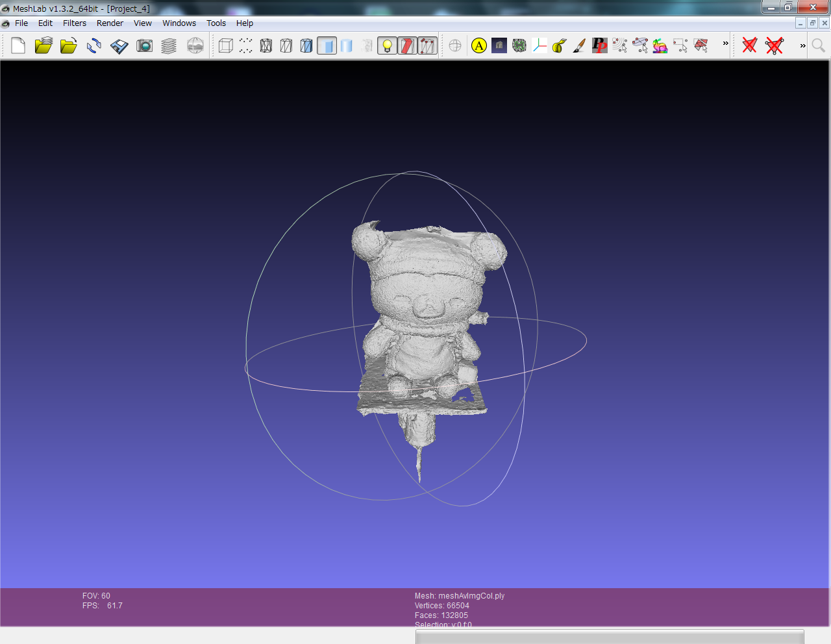Click the MeshLab eye icon in title bar
This screenshot has width=831, height=644.
(6, 9)
